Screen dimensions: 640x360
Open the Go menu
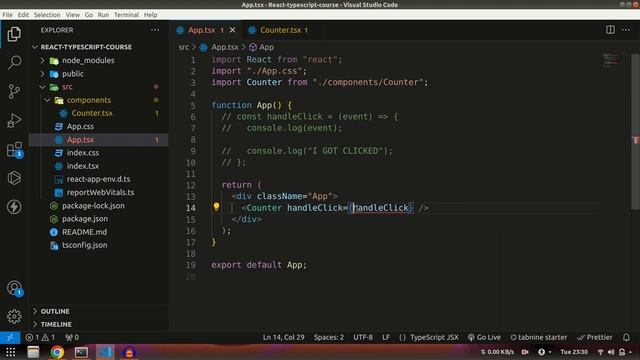tap(89, 15)
